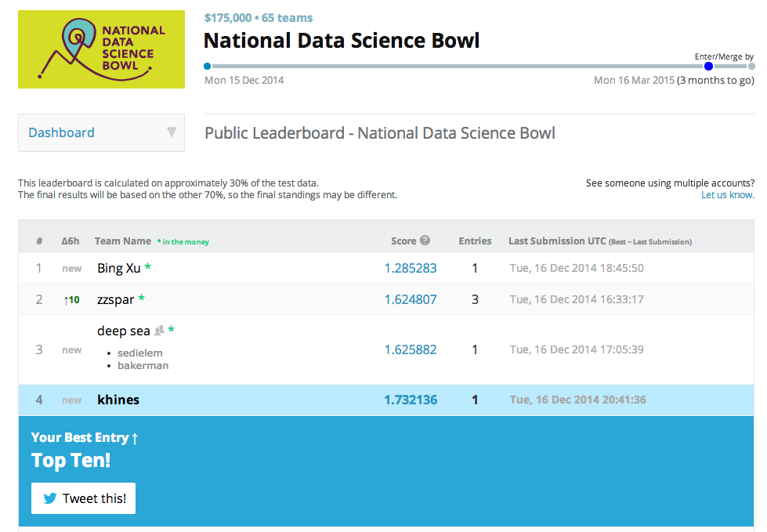Open Bing Xu's score 1.285283
The image size is (767, 532).
point(411,268)
